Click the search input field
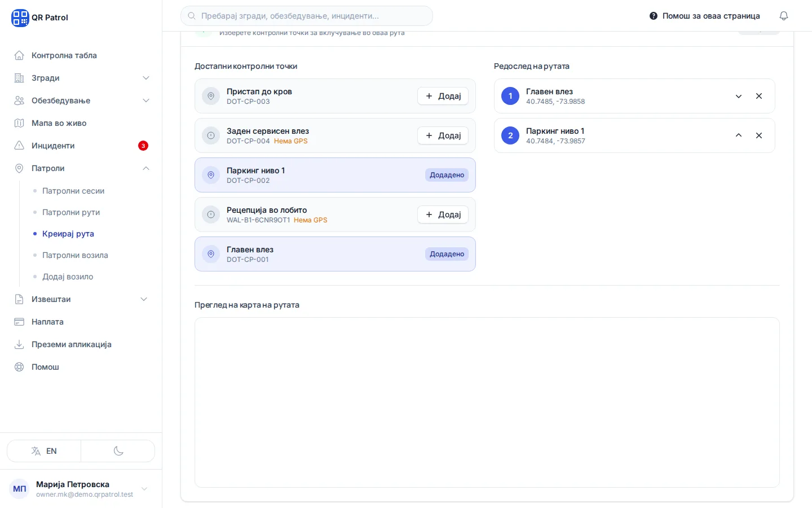Image resolution: width=812 pixels, height=508 pixels. pos(307,16)
